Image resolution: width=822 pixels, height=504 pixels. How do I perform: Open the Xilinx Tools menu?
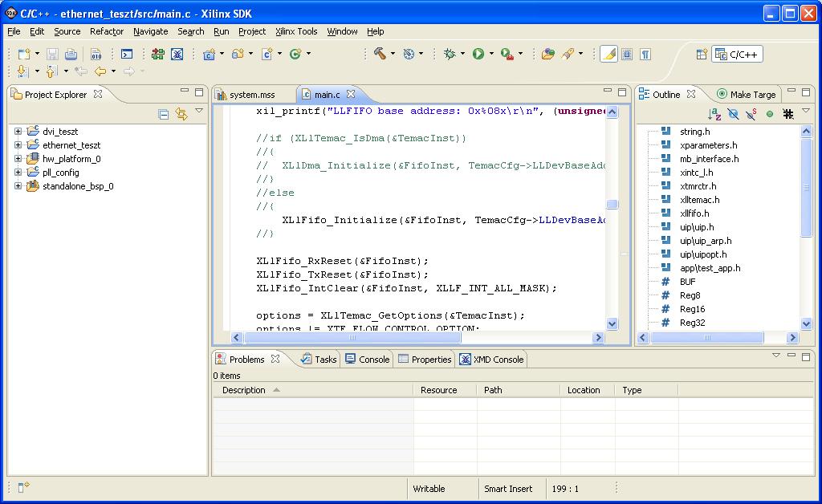point(296,31)
